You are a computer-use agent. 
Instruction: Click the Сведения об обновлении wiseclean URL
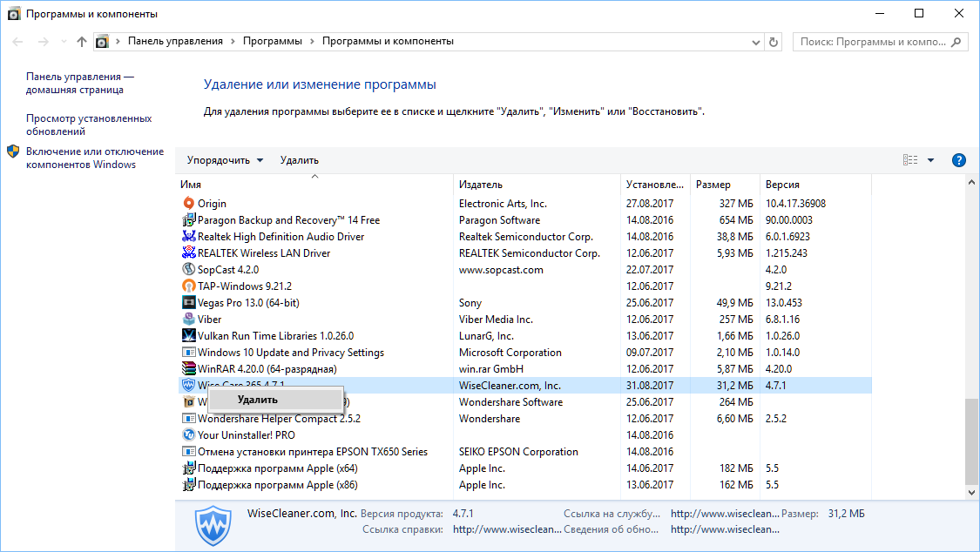[725, 529]
